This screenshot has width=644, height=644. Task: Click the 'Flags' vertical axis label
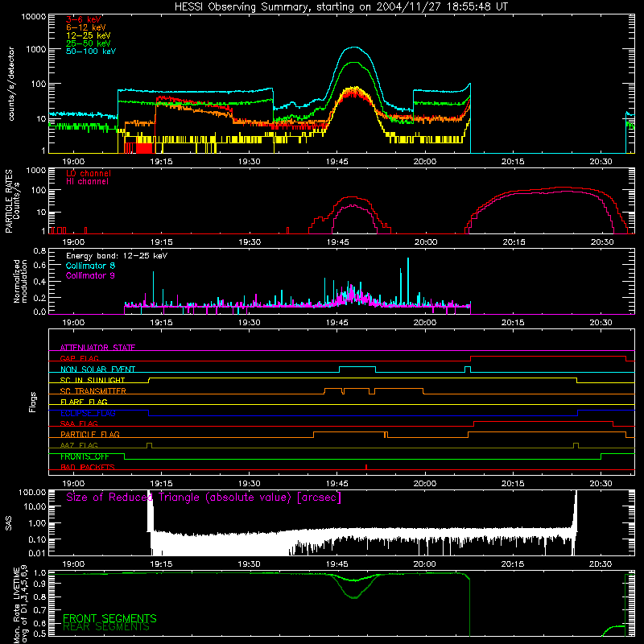click(32, 402)
